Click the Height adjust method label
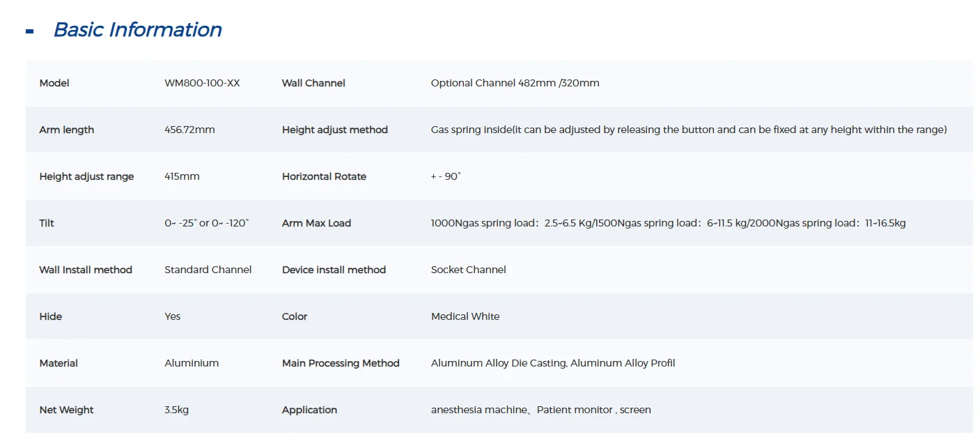The height and width of the screenshot is (439, 980). click(334, 130)
